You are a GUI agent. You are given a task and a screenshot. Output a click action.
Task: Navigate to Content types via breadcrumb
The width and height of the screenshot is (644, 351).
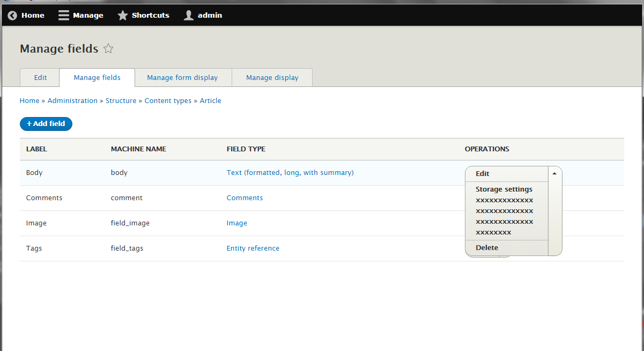pos(168,100)
